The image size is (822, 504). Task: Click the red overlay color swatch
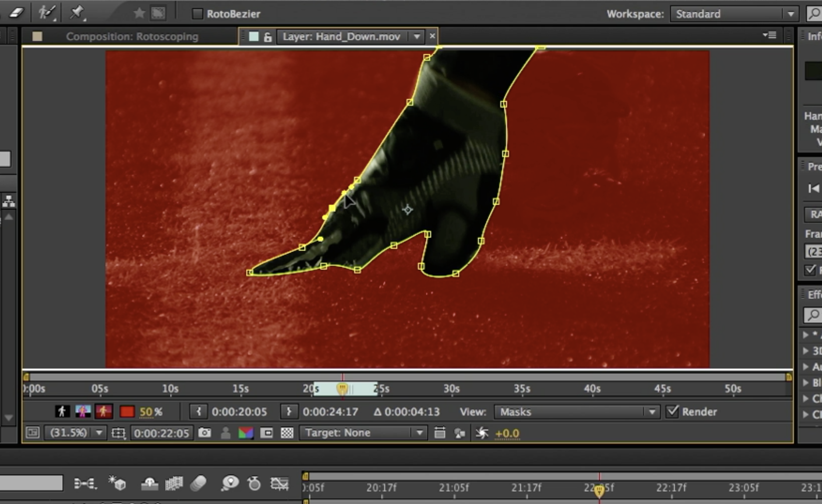point(127,412)
